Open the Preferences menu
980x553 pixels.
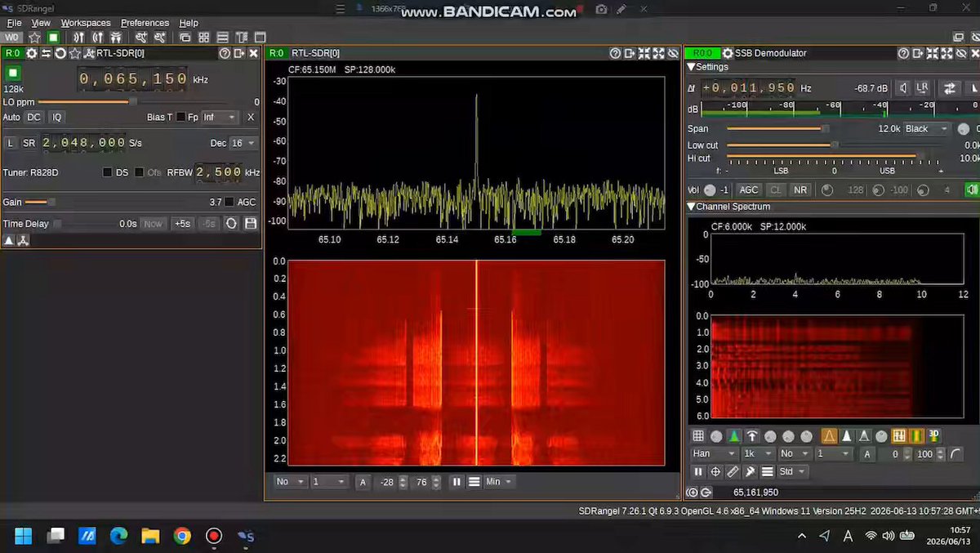pos(145,23)
